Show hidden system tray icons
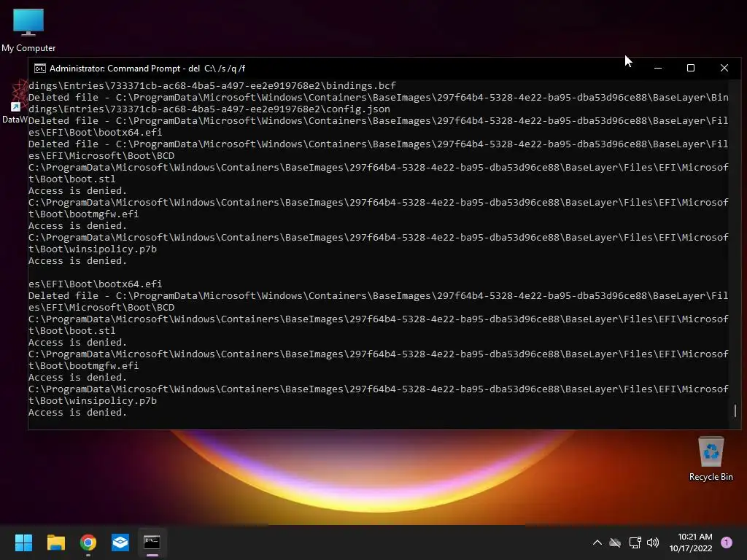 click(597, 542)
